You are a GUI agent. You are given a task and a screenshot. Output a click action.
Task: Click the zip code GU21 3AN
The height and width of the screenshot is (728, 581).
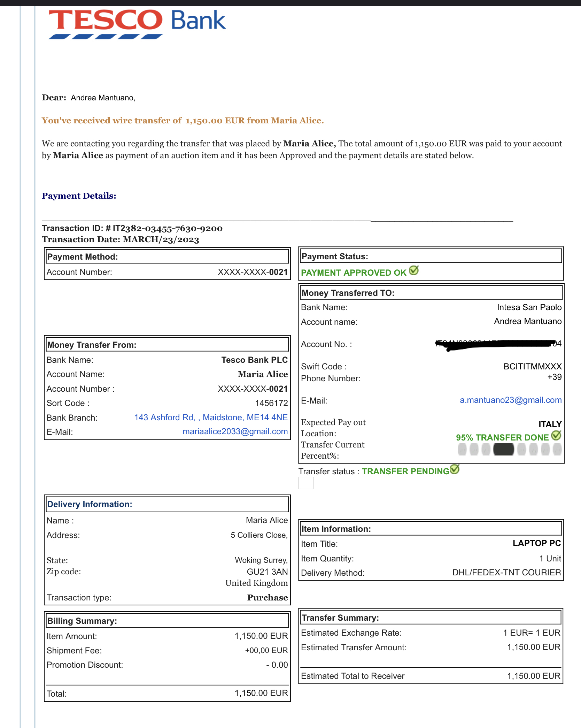point(267,572)
